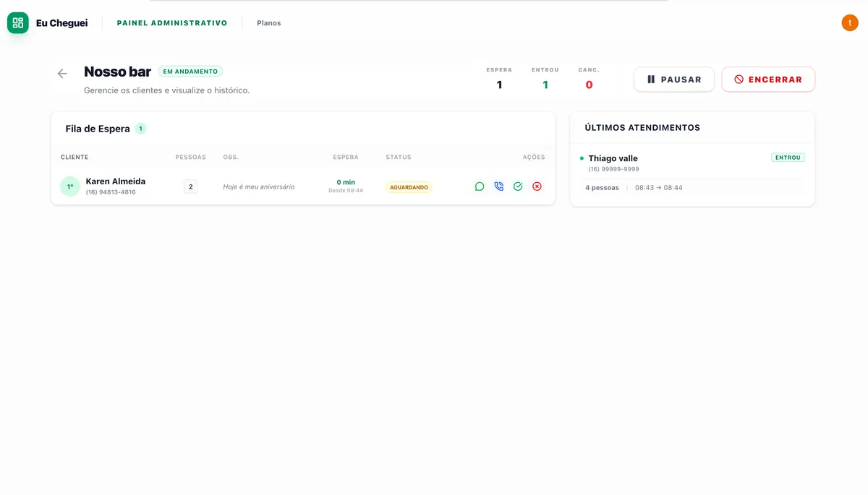This screenshot has height=495, width=868.
Task: Call Karen Almeida with the blue phone icon
Action: (x=499, y=186)
